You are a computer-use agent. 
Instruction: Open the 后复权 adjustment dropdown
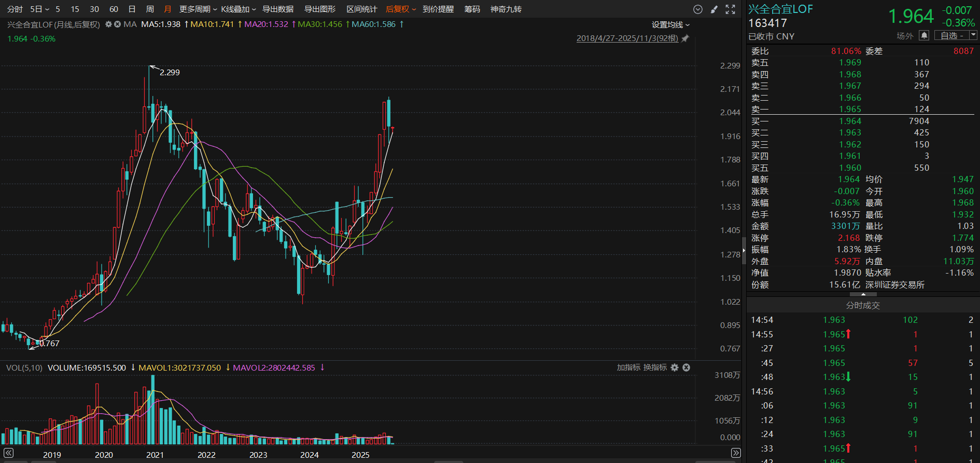tap(401, 9)
